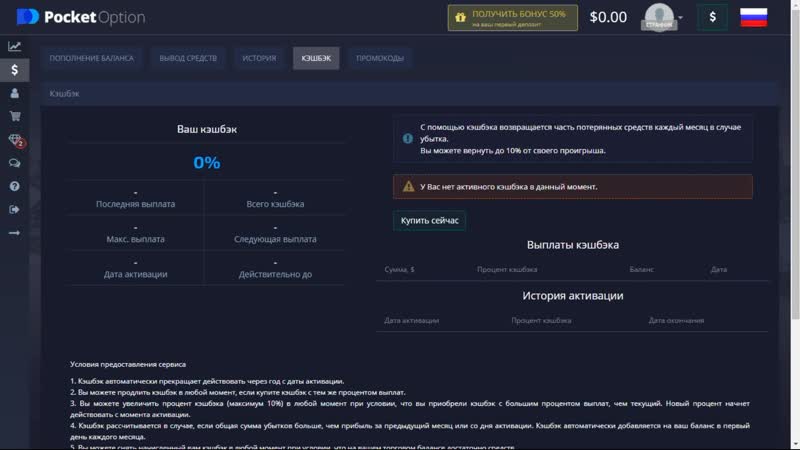Click Условия предоставления сервиса heading
Screen dimensions: 800x450
[x=128, y=364]
